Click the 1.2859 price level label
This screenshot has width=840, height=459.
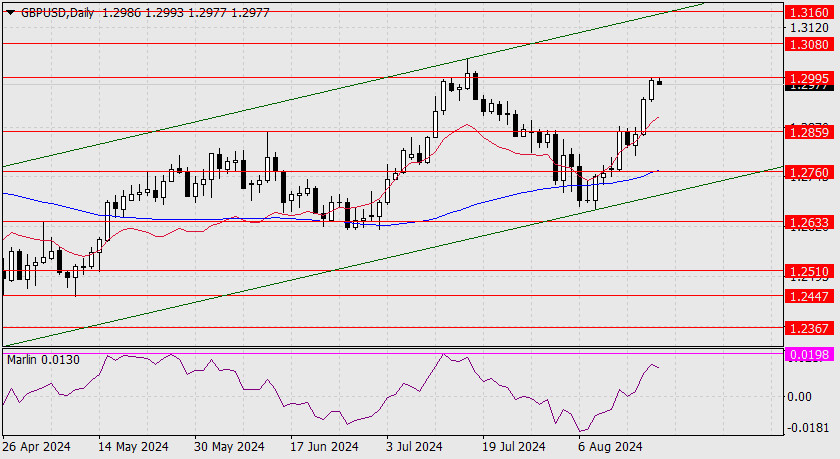coord(809,132)
